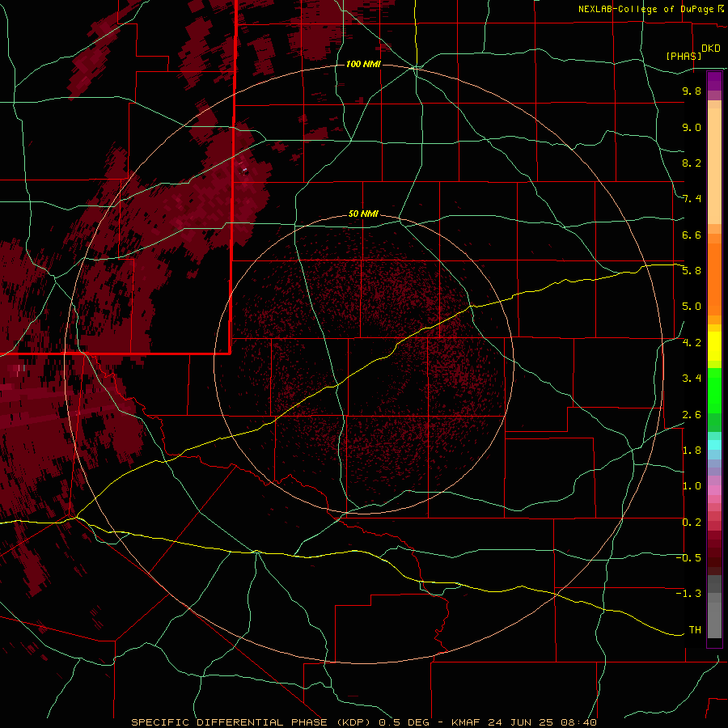Click the 9.0 legend value
Screen dimensions: 728x728
point(692,127)
